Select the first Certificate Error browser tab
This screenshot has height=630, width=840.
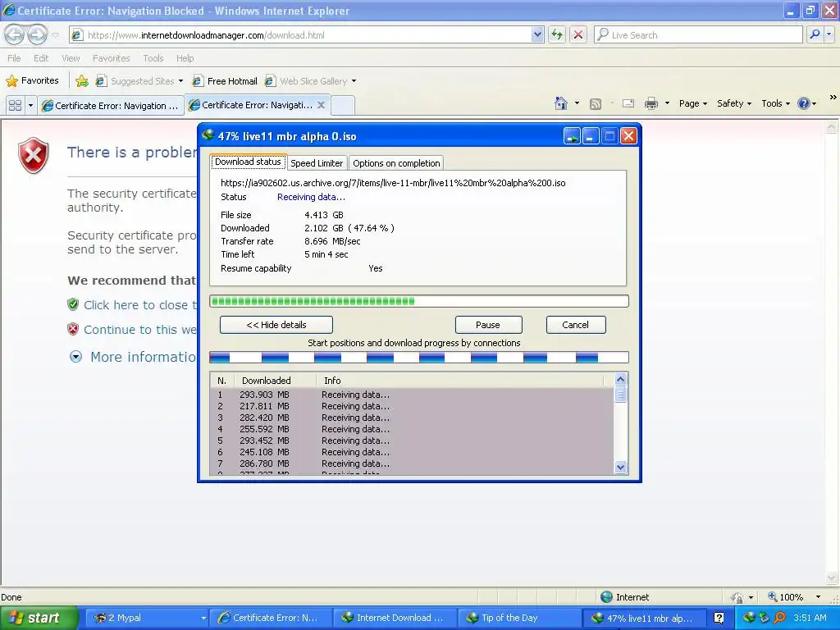click(x=111, y=106)
